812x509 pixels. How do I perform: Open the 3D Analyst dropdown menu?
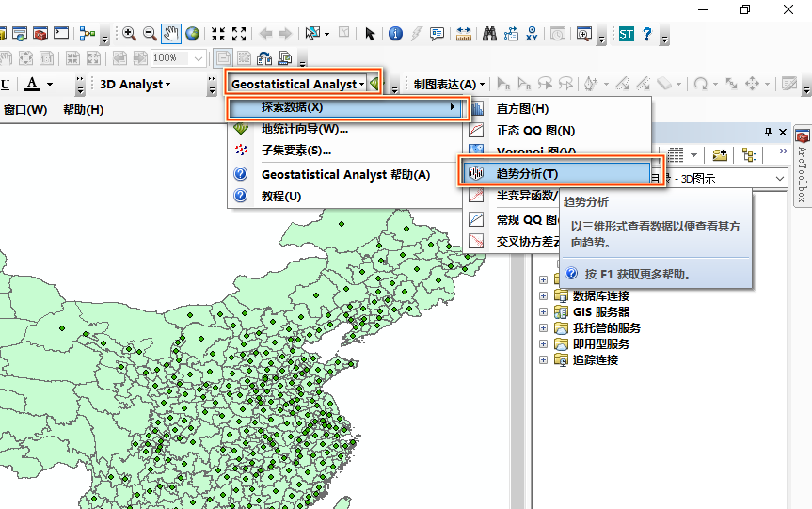(x=135, y=85)
